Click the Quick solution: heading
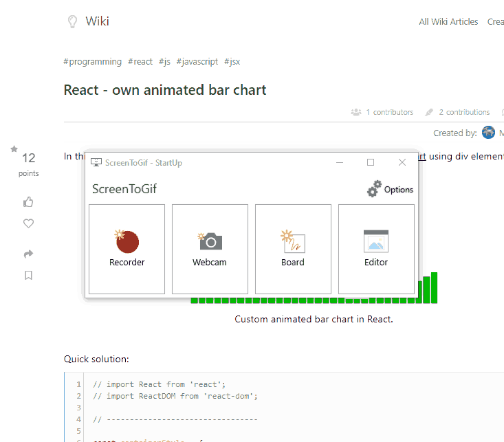The image size is (504, 442). (96, 359)
